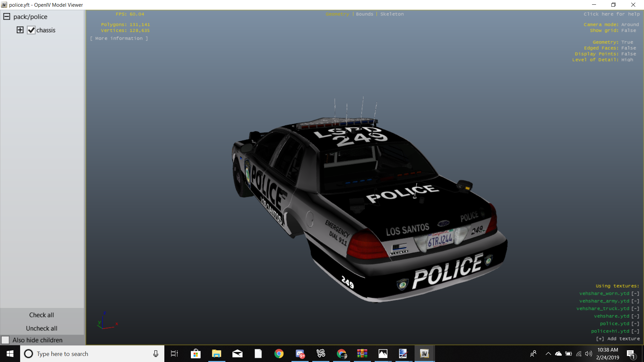Open WinRAR from the taskbar
Viewport: 644px width, 362px height.
click(x=362, y=354)
